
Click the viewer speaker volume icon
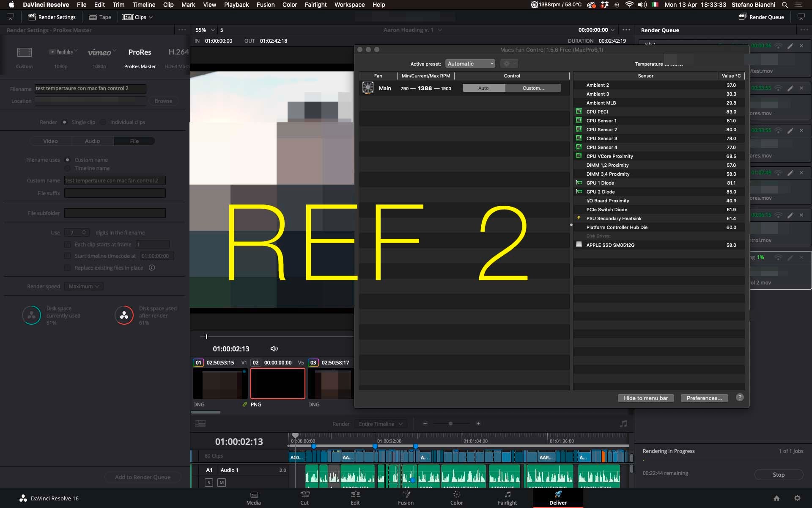(274, 348)
